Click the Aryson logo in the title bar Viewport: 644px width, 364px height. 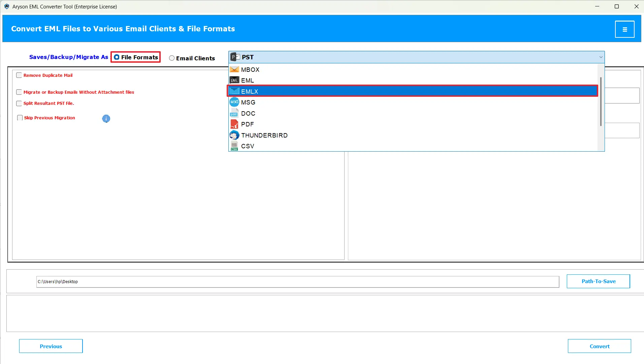pos(6,6)
